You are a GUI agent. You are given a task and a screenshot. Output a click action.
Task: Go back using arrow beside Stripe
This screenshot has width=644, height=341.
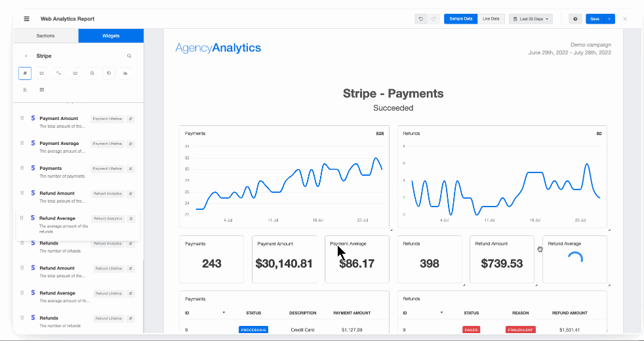(26, 56)
